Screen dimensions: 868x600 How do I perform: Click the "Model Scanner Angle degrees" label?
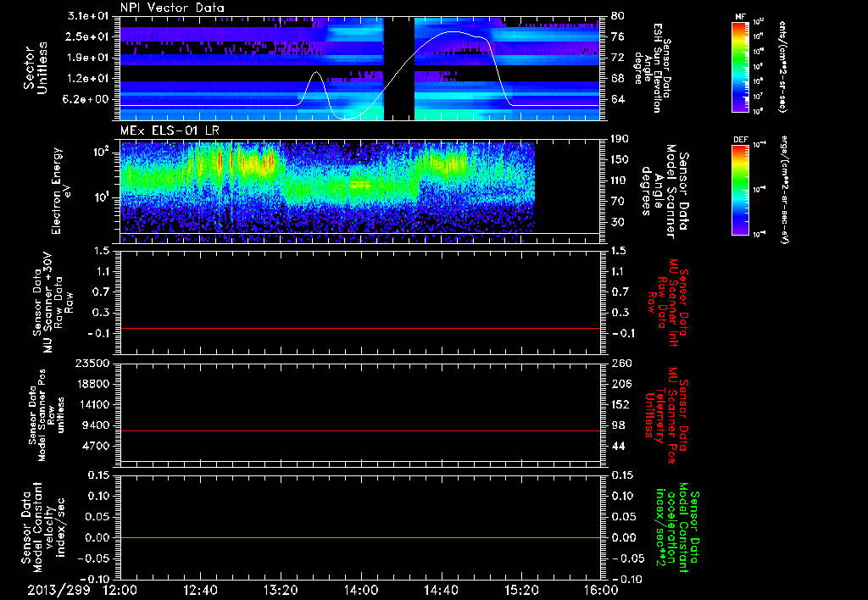665,192
